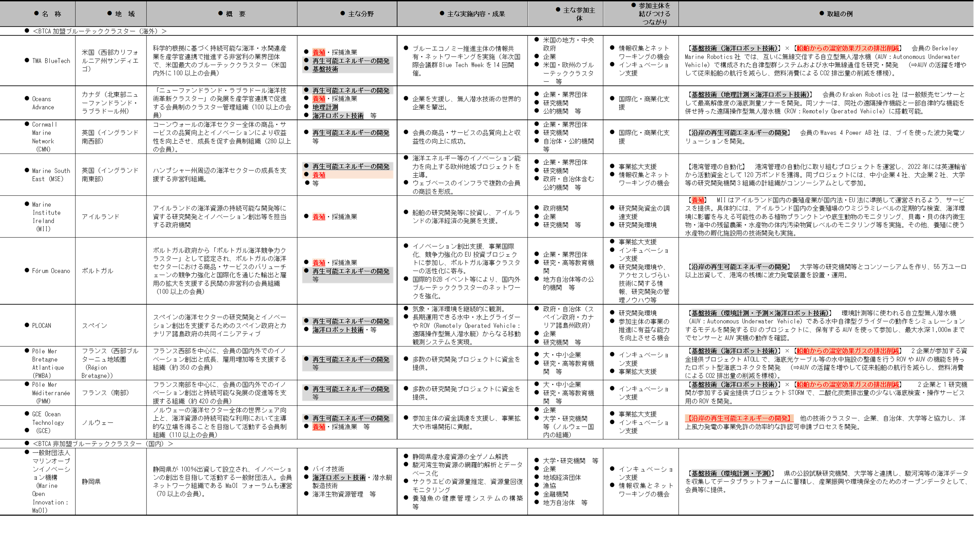This screenshot has height=535, width=980.
Task: Click the 主な分野 column header
Action: (x=347, y=14)
